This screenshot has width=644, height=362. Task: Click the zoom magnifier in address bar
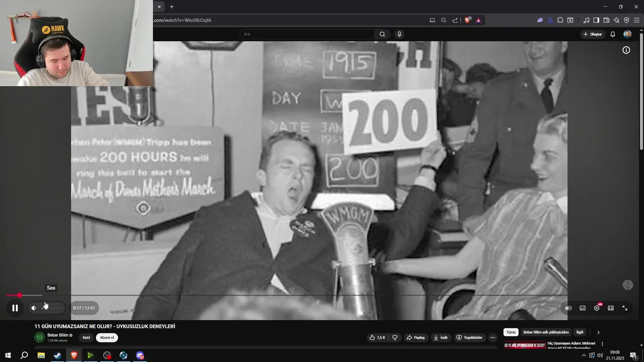pos(444,20)
